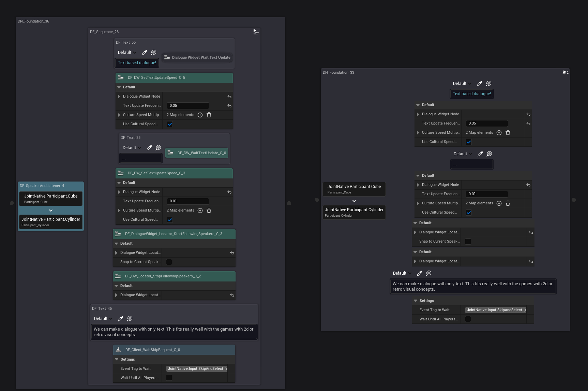Check Wait Until All Players in DF_Client_WaitSkipRequest_C_0
The height and width of the screenshot is (391, 588).
coord(169,378)
